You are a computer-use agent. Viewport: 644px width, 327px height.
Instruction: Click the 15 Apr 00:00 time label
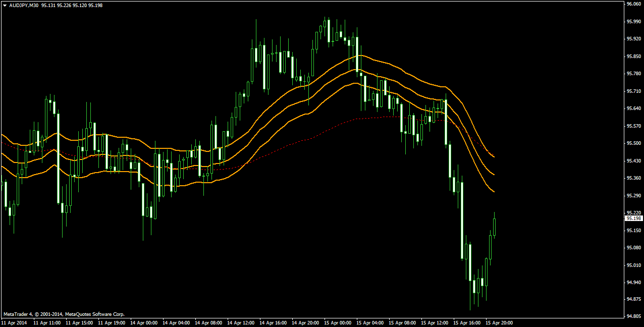338,322
